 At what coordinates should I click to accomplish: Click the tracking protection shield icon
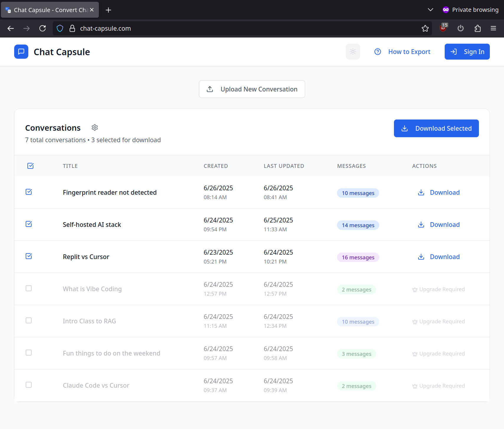[60, 28]
